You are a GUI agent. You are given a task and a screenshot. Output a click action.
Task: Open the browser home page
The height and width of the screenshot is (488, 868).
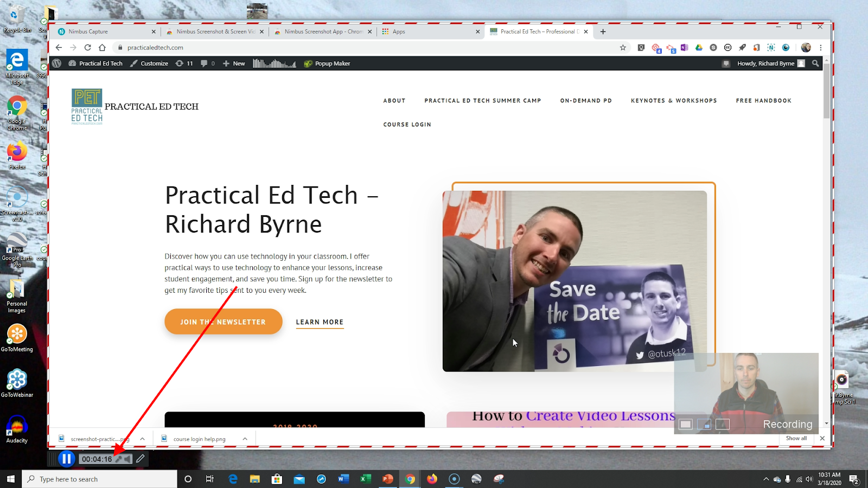coord(102,48)
